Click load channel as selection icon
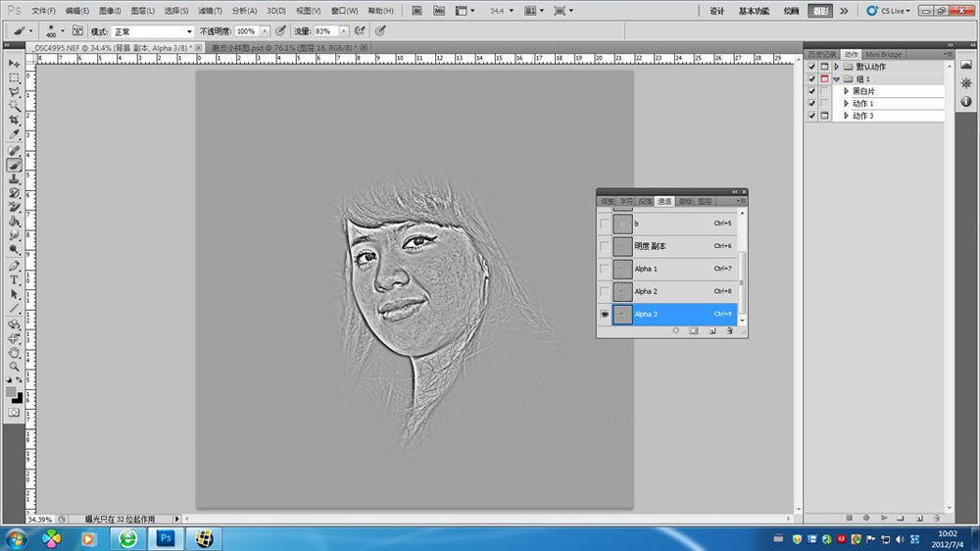 [675, 331]
